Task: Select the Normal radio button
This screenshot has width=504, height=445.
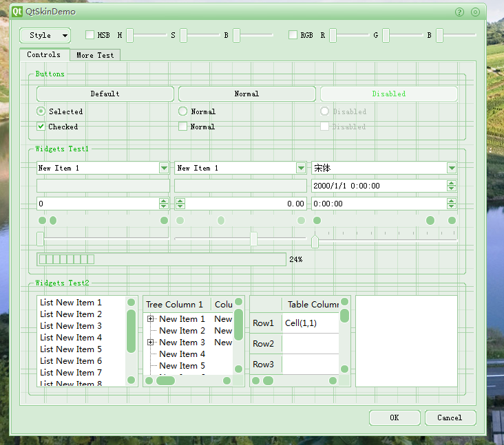Action: pos(182,111)
